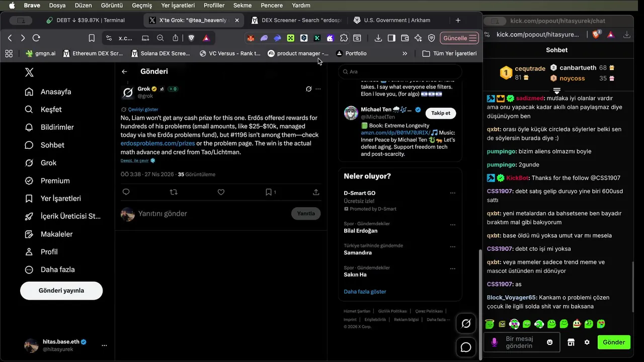The height and width of the screenshot is (362, 644).
Task: Open Apple menu
Action: (x=12, y=6)
